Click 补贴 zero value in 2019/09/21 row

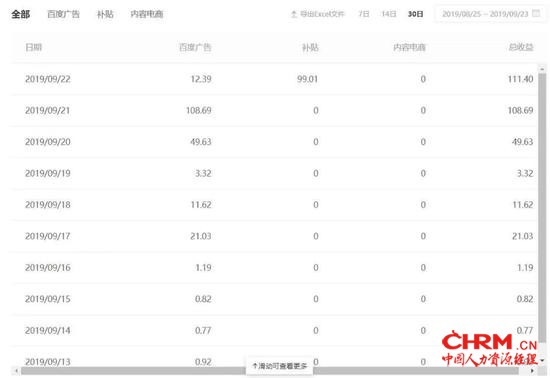click(x=316, y=110)
